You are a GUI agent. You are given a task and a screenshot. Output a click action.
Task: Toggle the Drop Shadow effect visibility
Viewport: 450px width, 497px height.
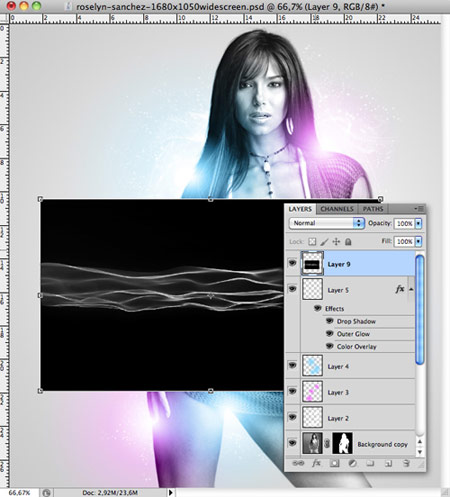click(x=330, y=321)
